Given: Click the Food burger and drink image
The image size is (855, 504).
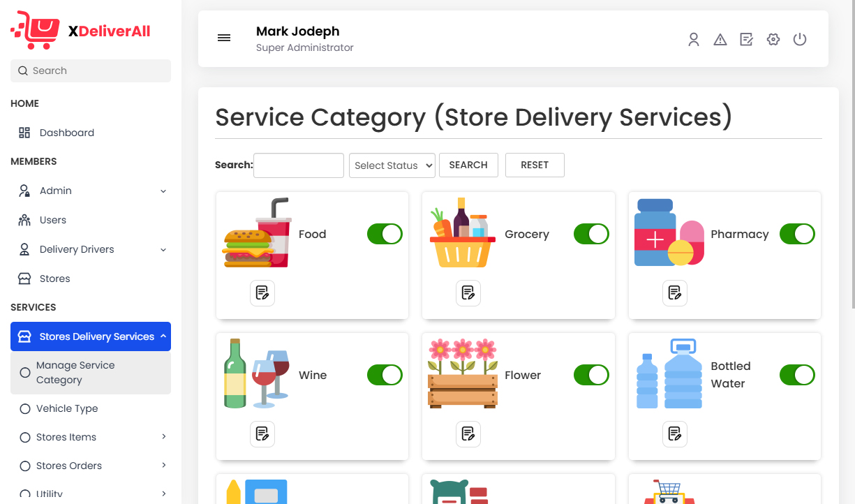Looking at the screenshot, I should [257, 232].
